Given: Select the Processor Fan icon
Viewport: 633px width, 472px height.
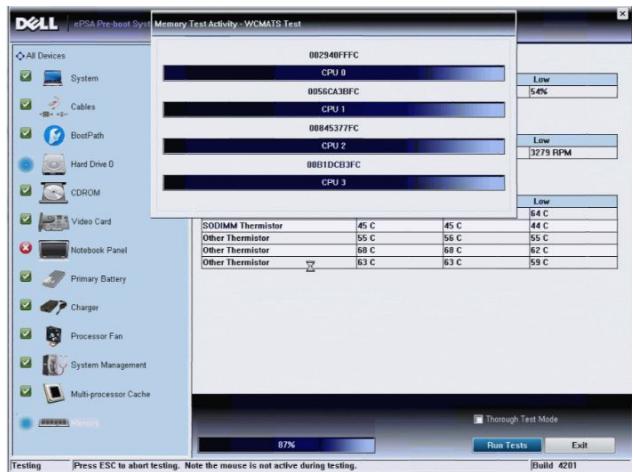Looking at the screenshot, I should [53, 336].
